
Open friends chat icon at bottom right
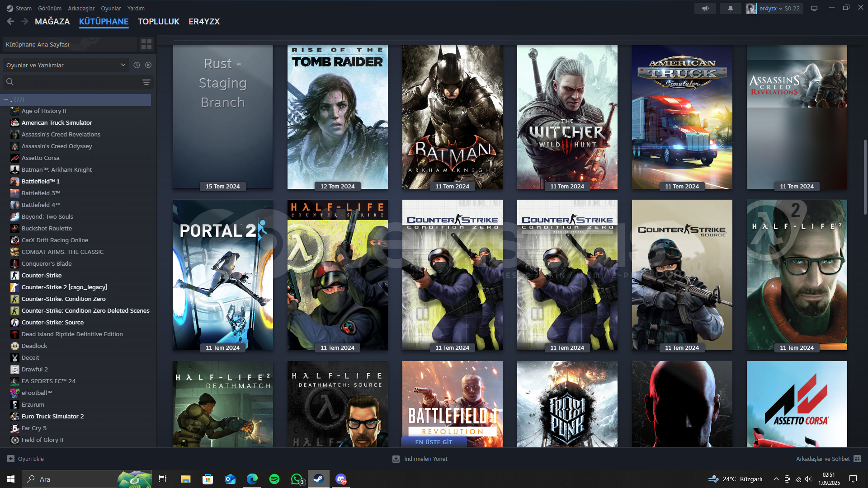point(857,459)
